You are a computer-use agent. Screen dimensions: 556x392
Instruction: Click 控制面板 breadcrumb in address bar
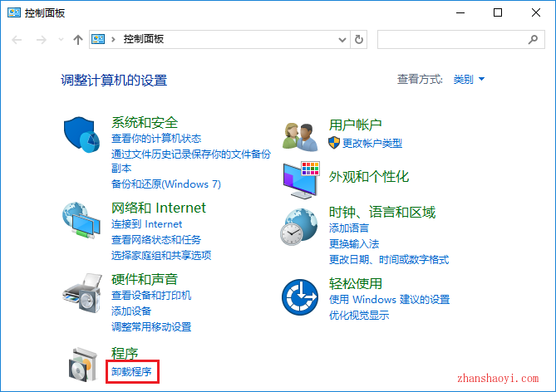click(143, 39)
